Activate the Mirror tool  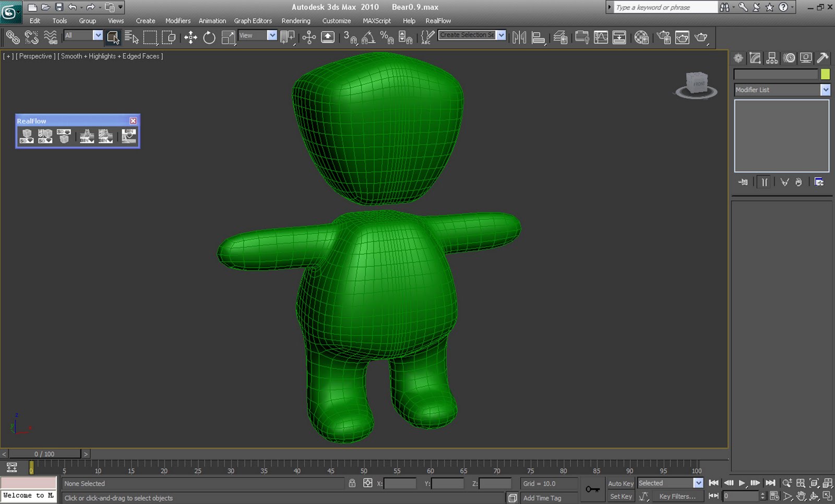(519, 37)
